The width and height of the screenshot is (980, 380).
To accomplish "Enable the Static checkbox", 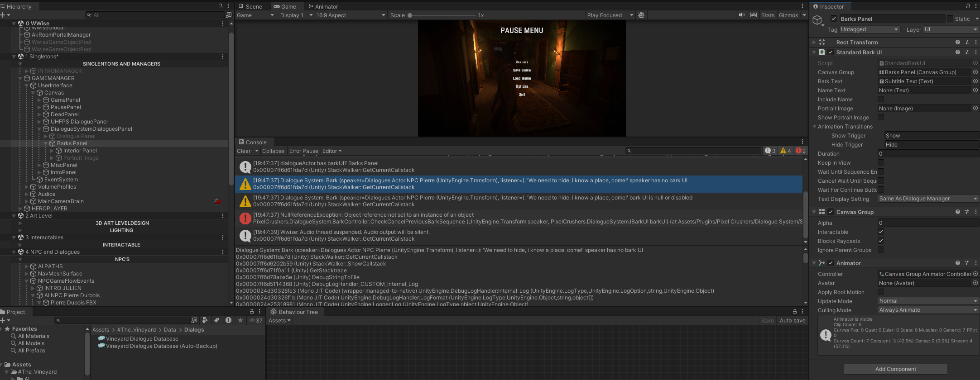I will 950,19.
